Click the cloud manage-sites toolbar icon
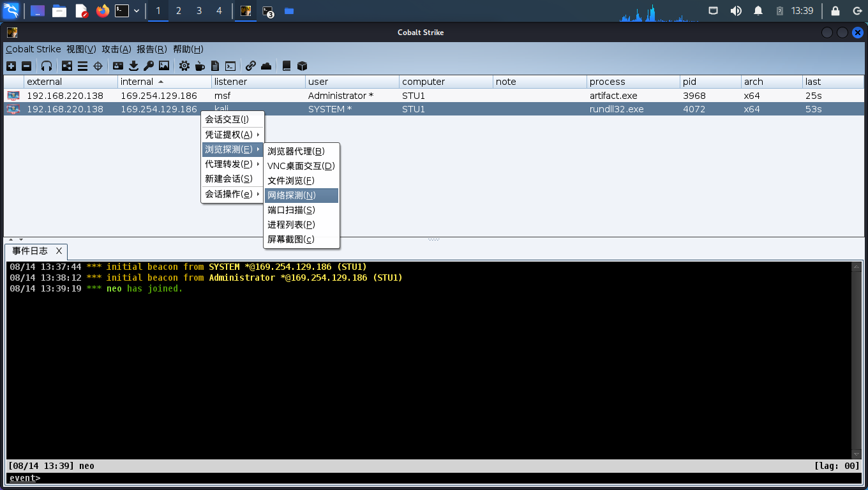The image size is (868, 490). click(266, 66)
